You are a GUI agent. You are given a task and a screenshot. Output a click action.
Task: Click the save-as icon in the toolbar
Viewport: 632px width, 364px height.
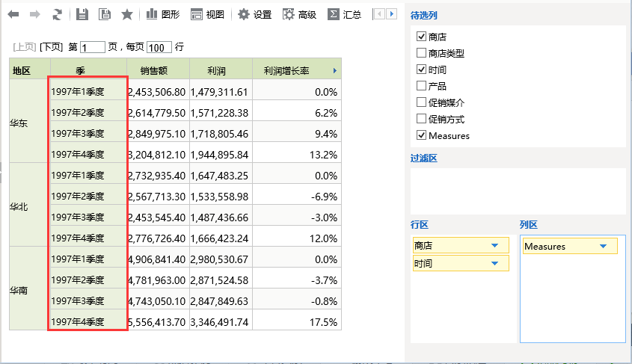pyautogui.click(x=105, y=14)
